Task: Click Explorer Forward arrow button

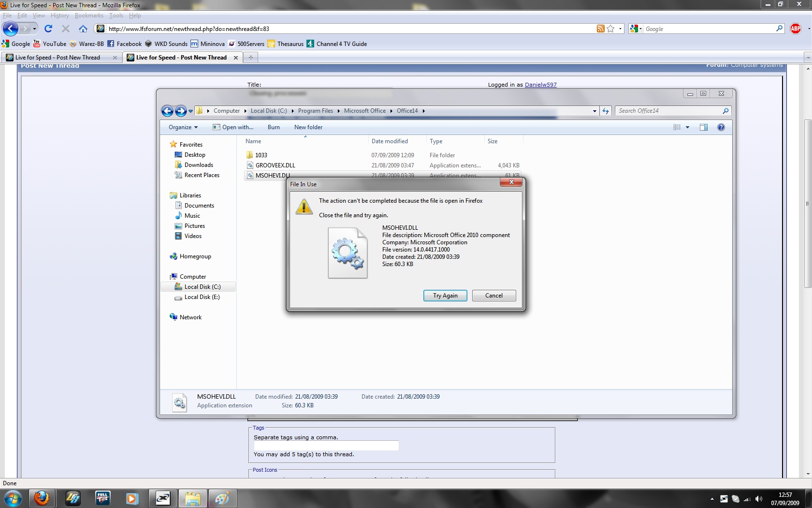Action: click(181, 111)
